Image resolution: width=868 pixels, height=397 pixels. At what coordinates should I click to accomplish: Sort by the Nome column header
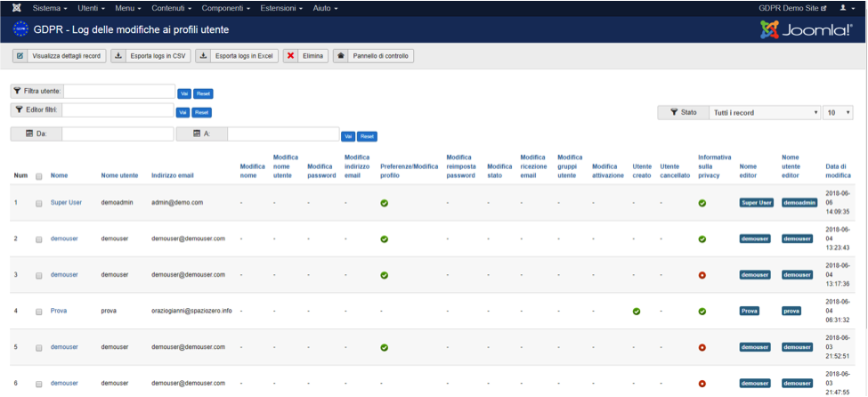click(60, 175)
